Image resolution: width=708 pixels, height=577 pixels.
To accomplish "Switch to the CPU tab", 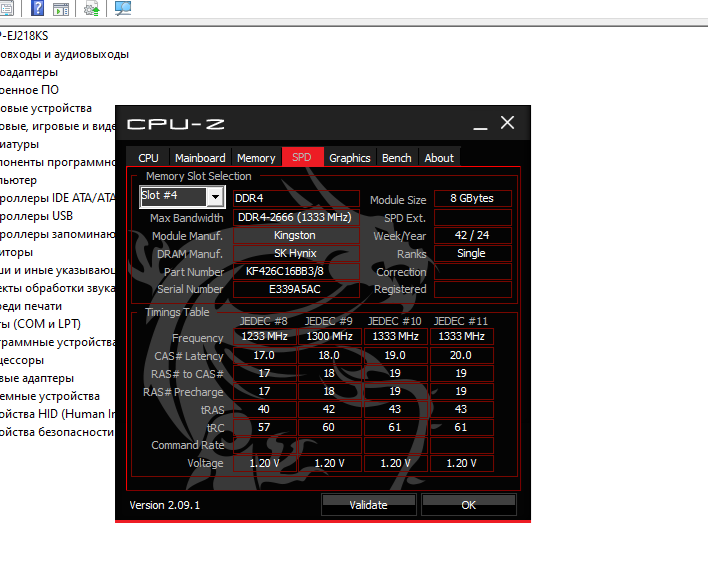I will 148,158.
